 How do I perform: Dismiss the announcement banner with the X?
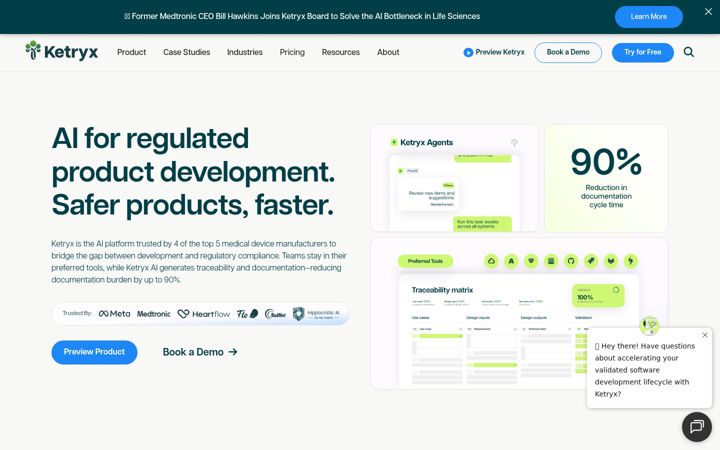(708, 12)
